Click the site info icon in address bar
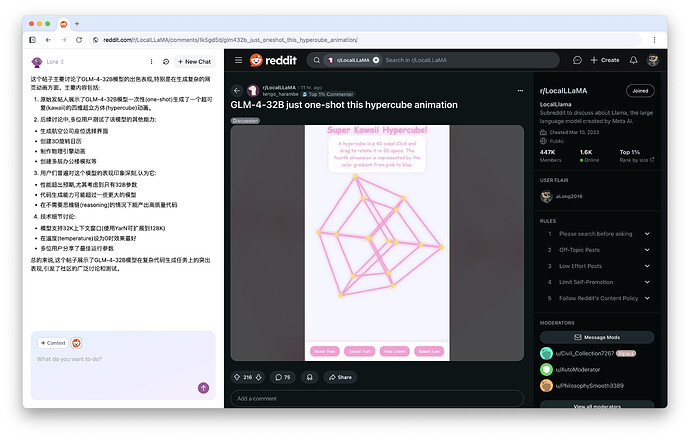Screen dimensions: 690x438 tap(95, 40)
